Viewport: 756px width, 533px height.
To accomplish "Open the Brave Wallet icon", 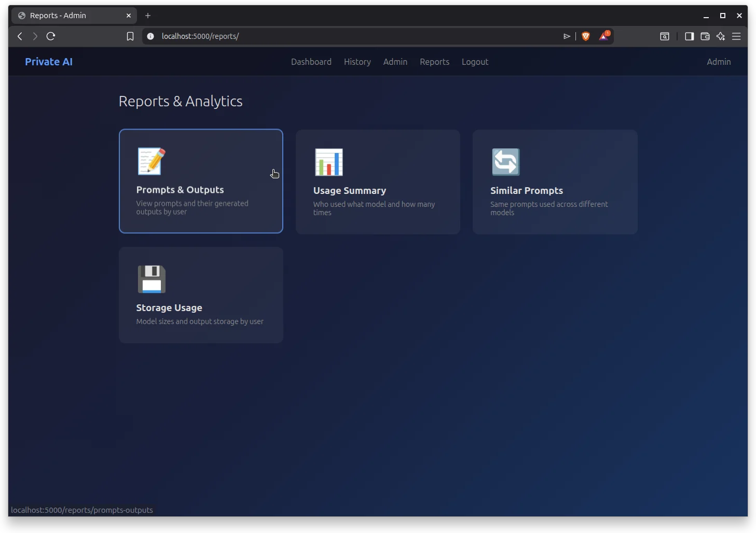I will pos(705,36).
